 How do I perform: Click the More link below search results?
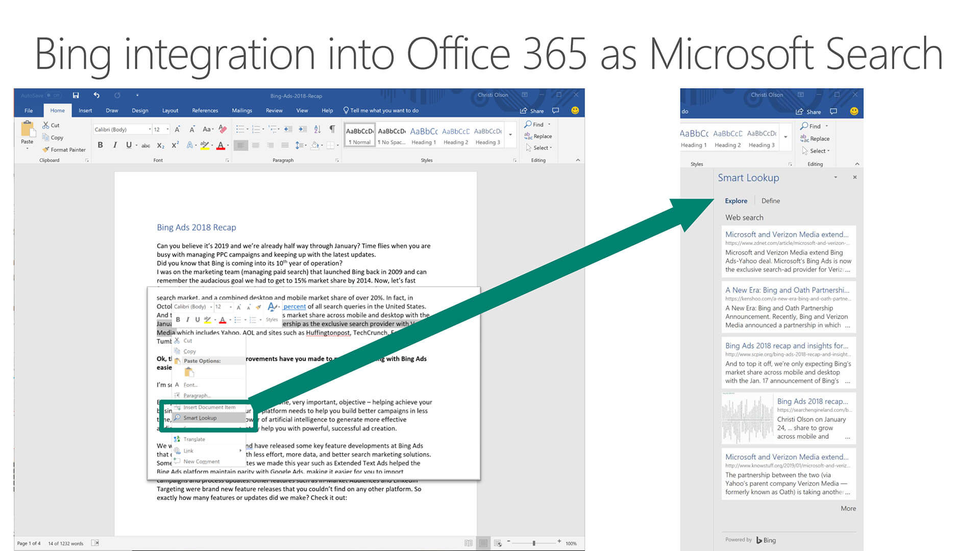point(848,509)
